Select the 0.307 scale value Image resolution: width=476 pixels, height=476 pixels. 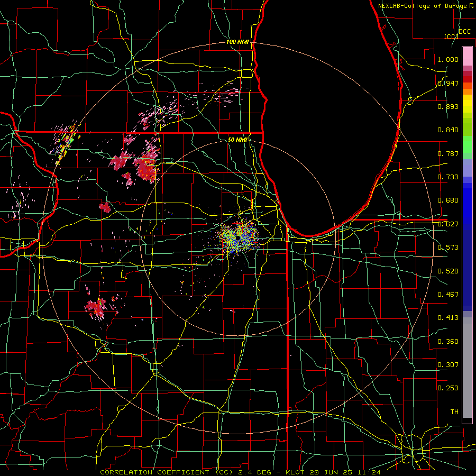click(448, 364)
